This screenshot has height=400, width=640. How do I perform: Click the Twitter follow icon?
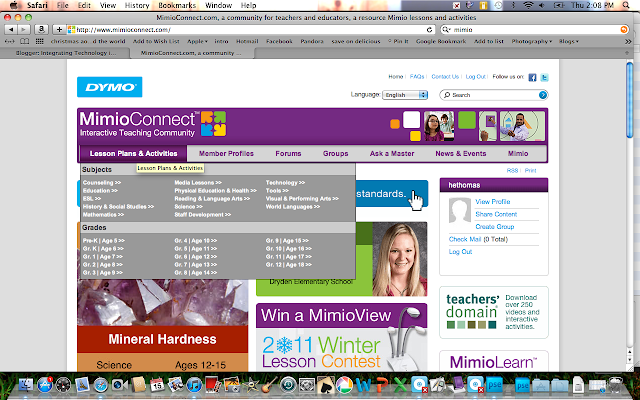click(544, 77)
